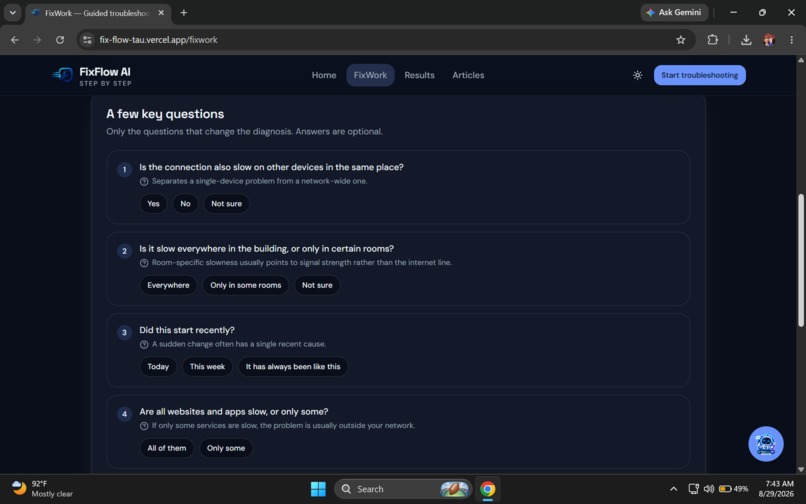The image size is (806, 504).
Task: Select This week option
Action: point(207,367)
